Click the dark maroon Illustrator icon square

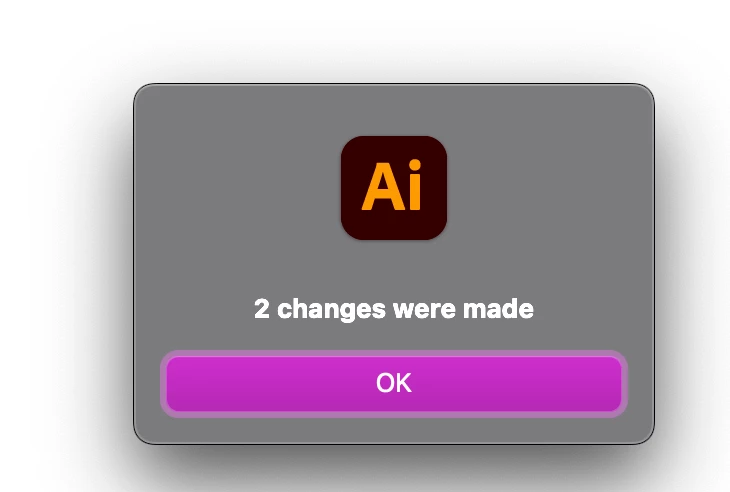pos(394,188)
